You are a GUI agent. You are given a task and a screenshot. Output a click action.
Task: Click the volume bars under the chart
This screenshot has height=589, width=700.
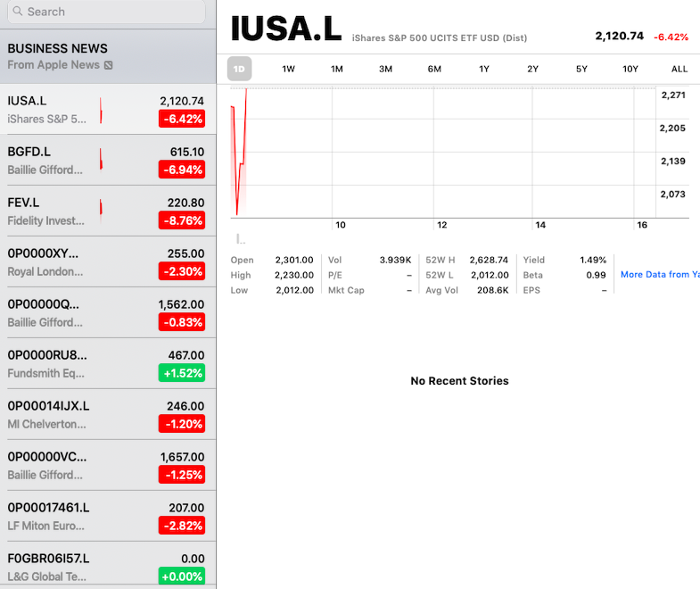tap(241, 239)
